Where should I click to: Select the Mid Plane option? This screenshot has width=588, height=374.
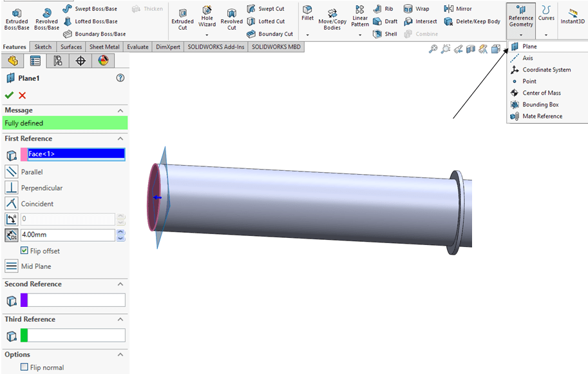coord(12,266)
